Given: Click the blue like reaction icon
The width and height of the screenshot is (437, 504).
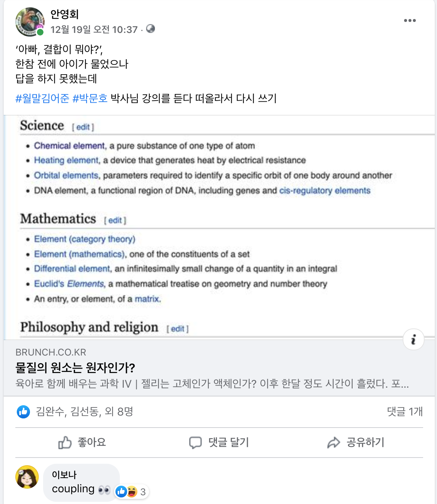Looking at the screenshot, I should pos(23,412).
